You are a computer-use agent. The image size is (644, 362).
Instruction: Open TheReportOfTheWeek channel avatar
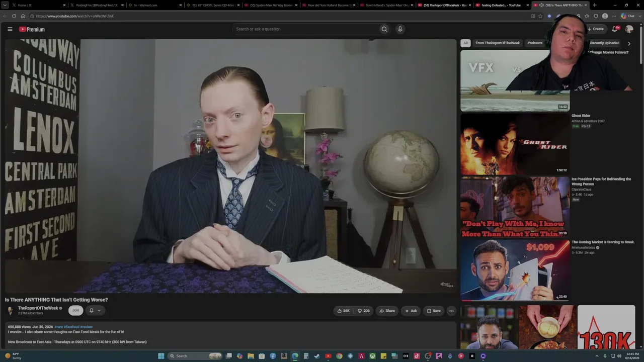point(10,311)
